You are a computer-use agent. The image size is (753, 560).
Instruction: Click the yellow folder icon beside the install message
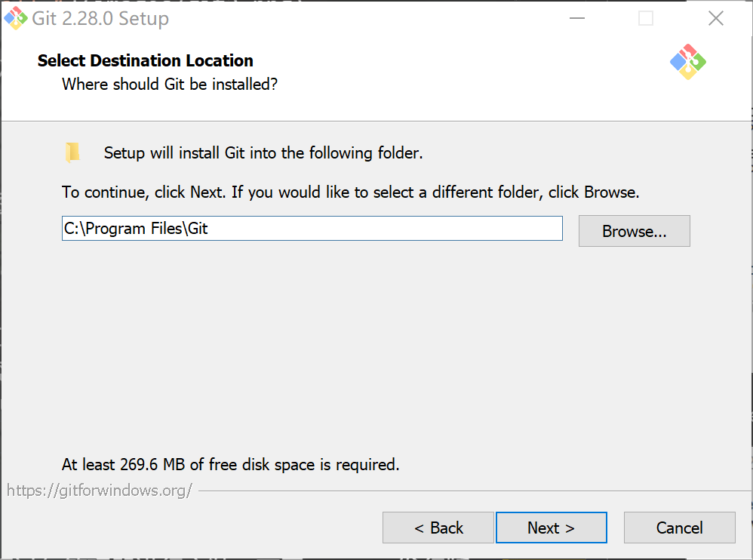(x=72, y=151)
